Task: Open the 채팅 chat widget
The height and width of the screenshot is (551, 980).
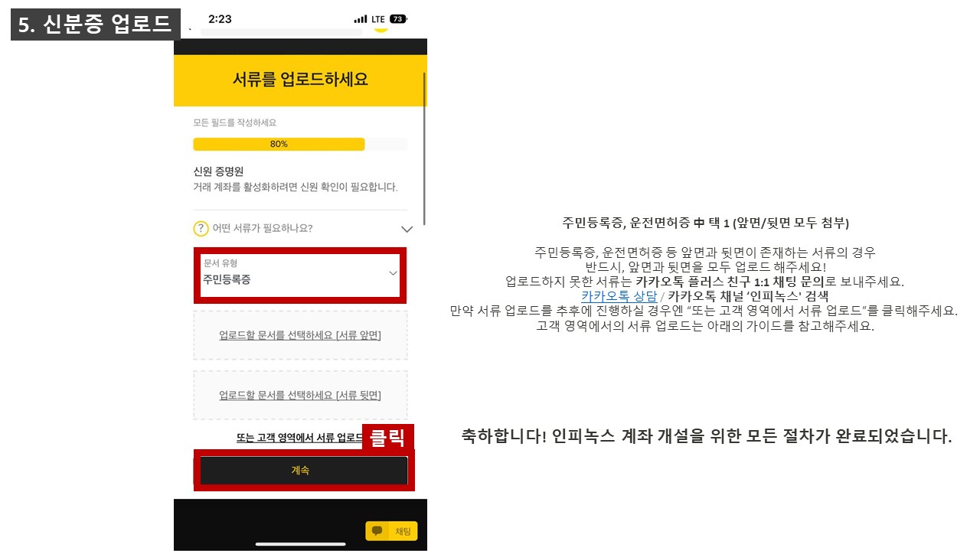Action: [391, 530]
